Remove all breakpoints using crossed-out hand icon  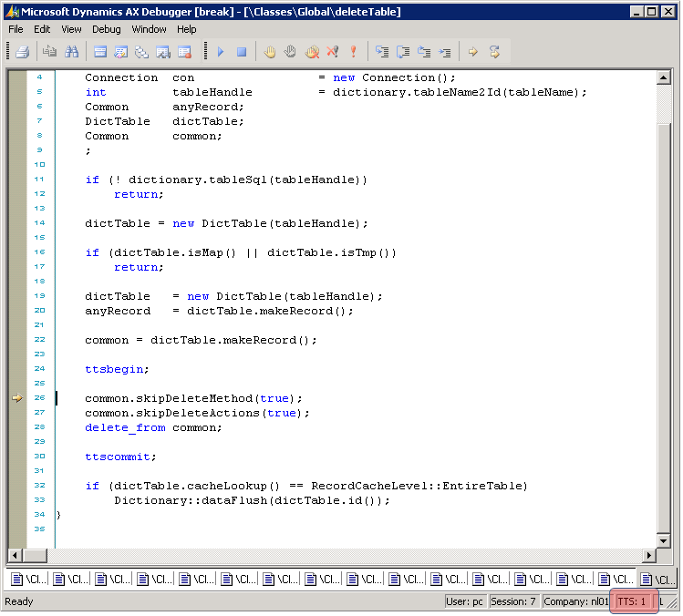(x=312, y=52)
